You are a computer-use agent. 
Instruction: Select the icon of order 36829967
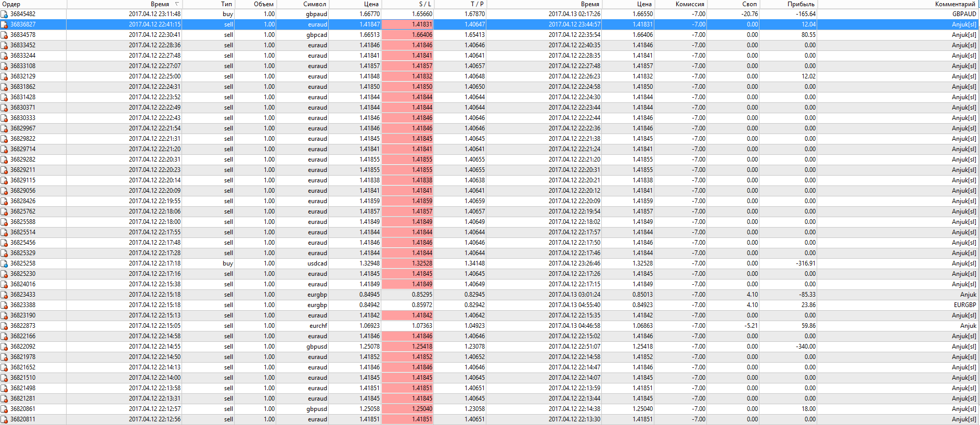click(x=4, y=128)
